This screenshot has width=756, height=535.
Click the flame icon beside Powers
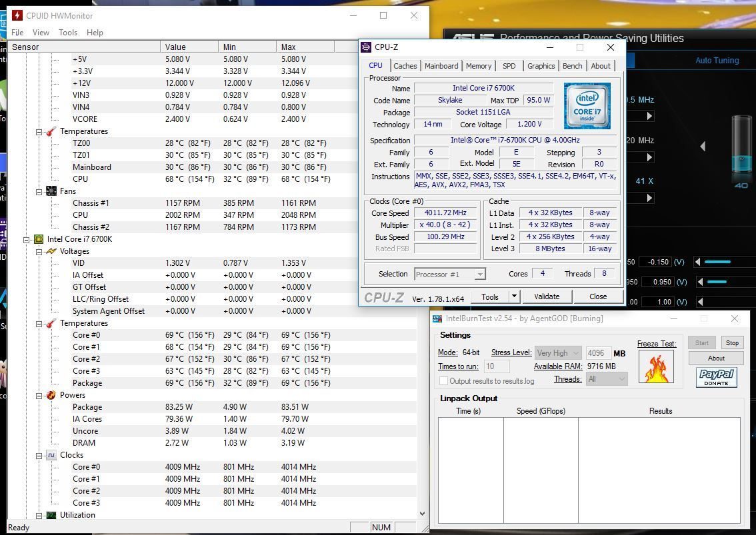pos(51,394)
